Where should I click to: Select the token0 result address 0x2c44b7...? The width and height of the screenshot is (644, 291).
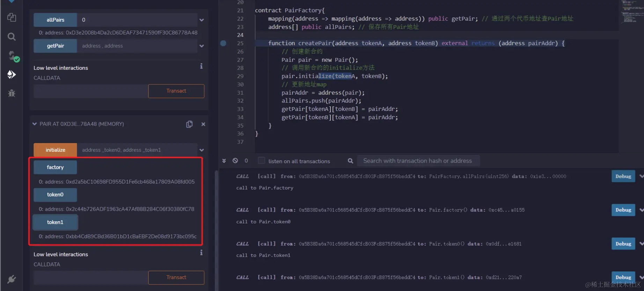130,209
